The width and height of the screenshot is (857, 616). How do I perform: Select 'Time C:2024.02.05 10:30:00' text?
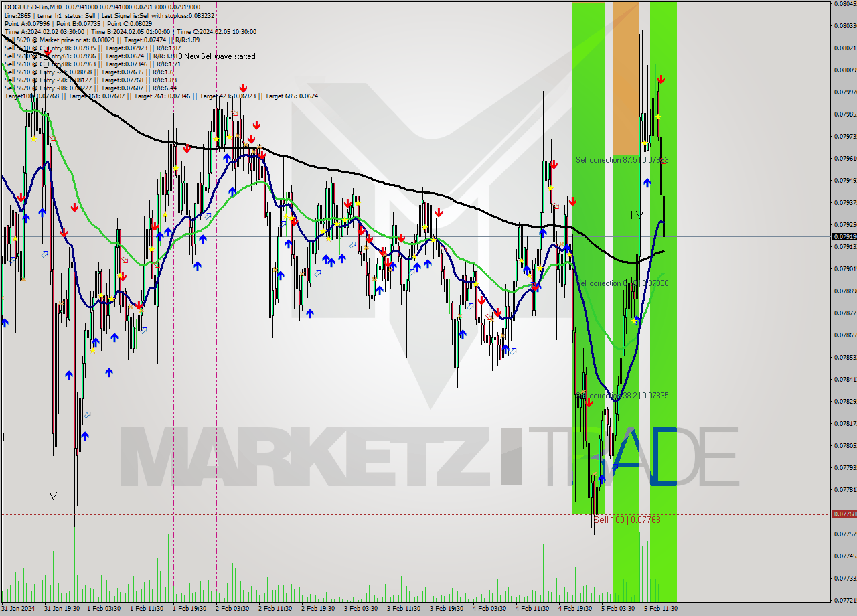(216, 31)
